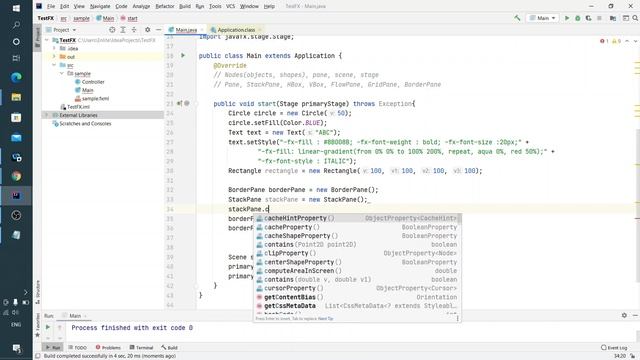Click the run gutter arrow beside class Main
Viewport: 640px width, 360px height.
click(183, 56)
